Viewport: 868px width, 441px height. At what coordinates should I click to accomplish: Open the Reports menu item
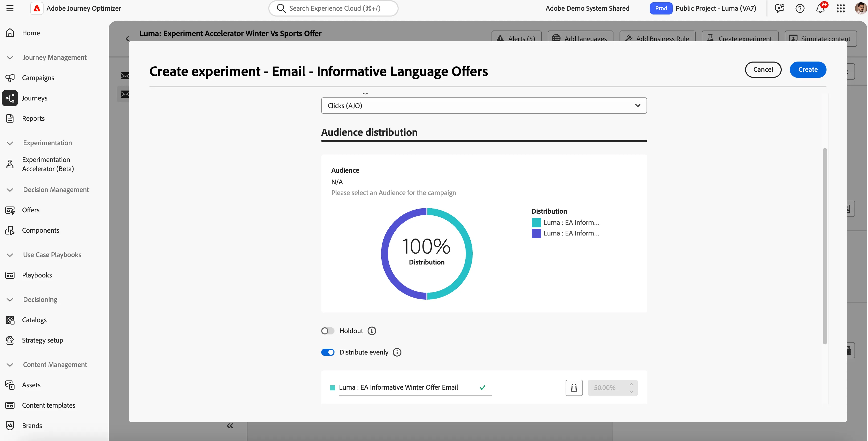(x=33, y=119)
